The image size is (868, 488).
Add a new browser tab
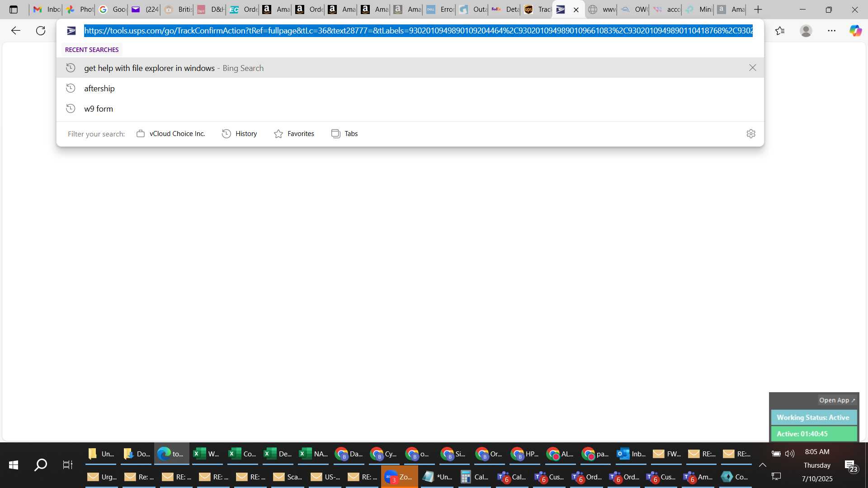(x=758, y=9)
